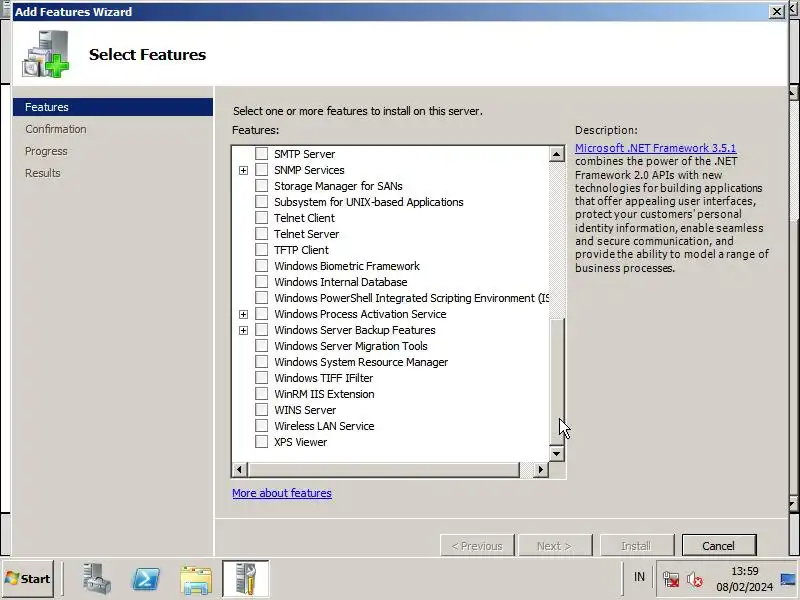The width and height of the screenshot is (800, 600).
Task: Select the Results wizard step
Action: point(42,173)
